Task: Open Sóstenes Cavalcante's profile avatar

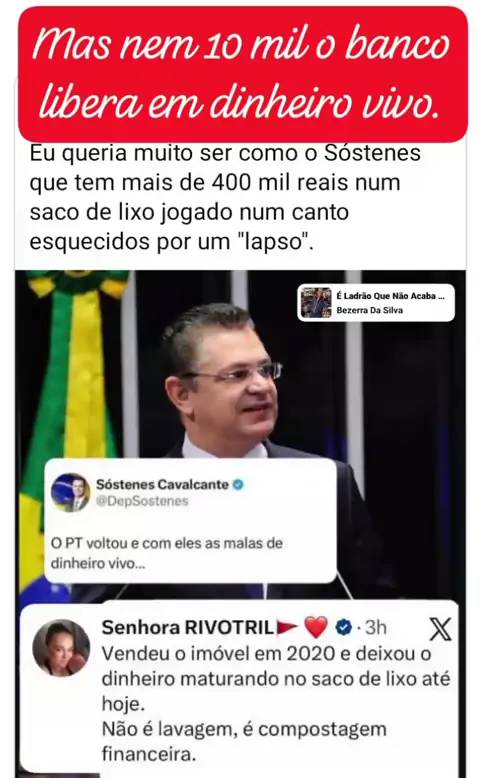Action: tap(70, 492)
